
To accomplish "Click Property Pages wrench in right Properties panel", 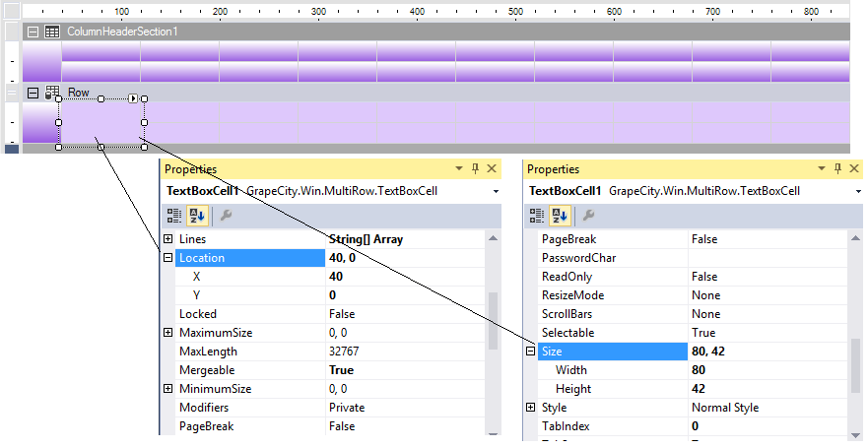I will coord(588,215).
